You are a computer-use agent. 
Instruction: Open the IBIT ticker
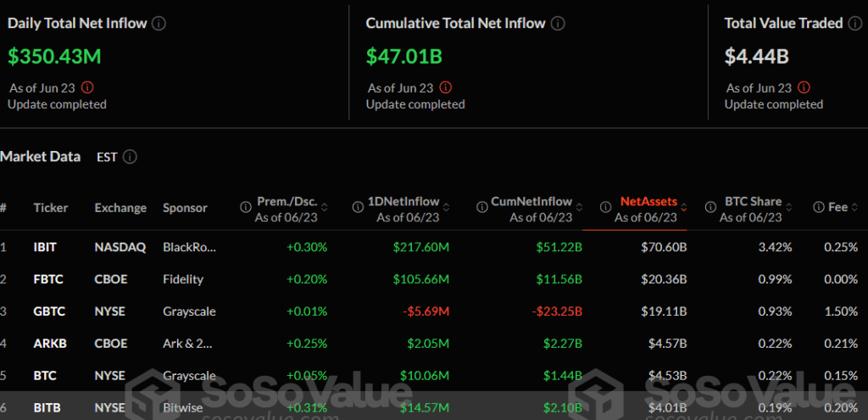pyautogui.click(x=47, y=247)
